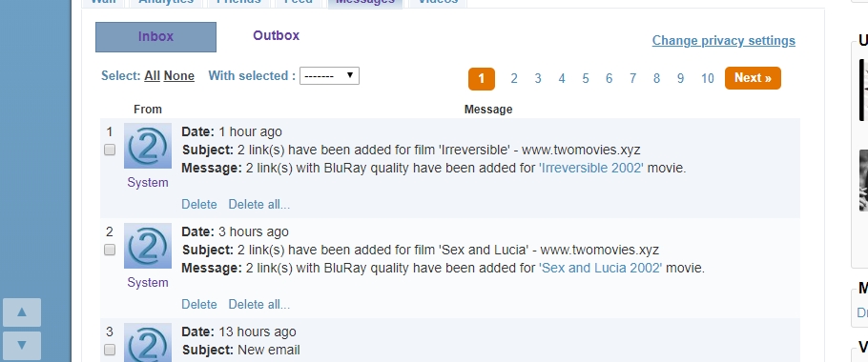This screenshot has width=868, height=362.
Task: Tick the checkbox for message 2
Action: click(110, 250)
